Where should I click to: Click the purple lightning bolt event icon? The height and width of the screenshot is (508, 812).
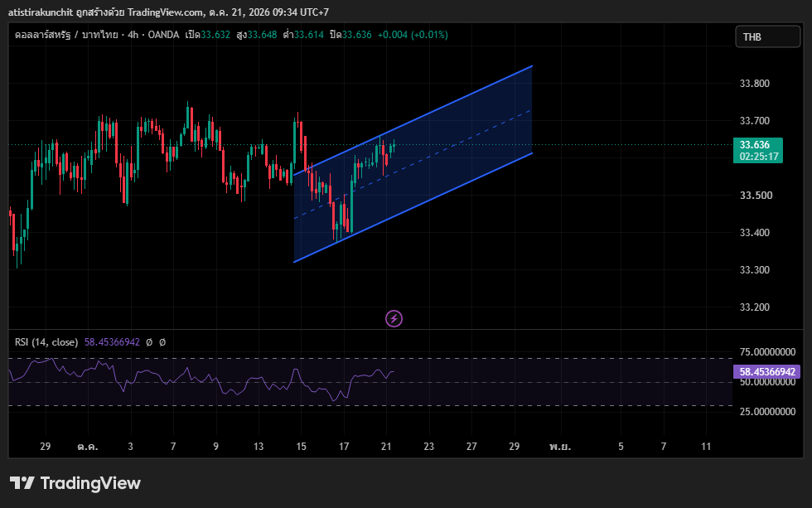pos(394,318)
